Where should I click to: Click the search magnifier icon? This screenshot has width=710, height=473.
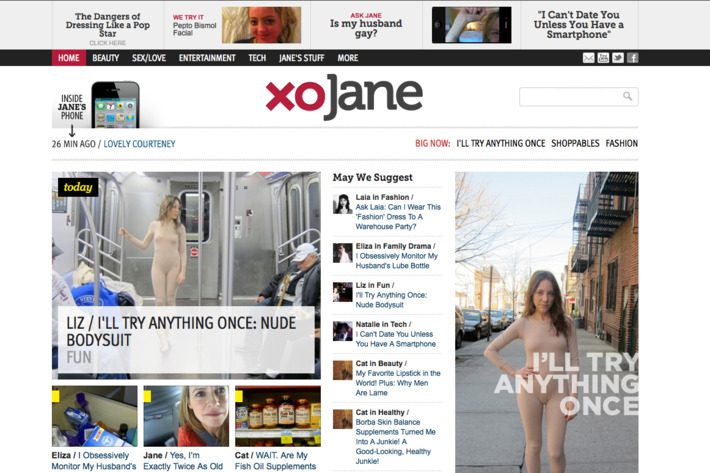tap(628, 96)
